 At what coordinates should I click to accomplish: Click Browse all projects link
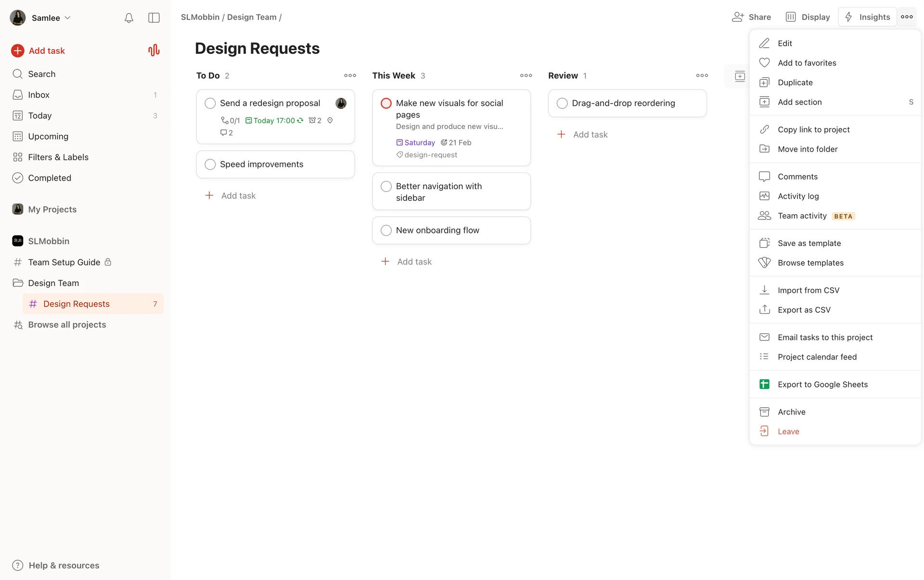tap(67, 324)
